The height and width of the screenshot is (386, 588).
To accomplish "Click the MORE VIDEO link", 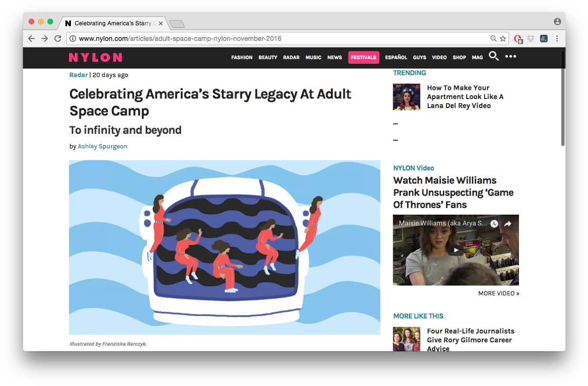I will pyautogui.click(x=498, y=294).
